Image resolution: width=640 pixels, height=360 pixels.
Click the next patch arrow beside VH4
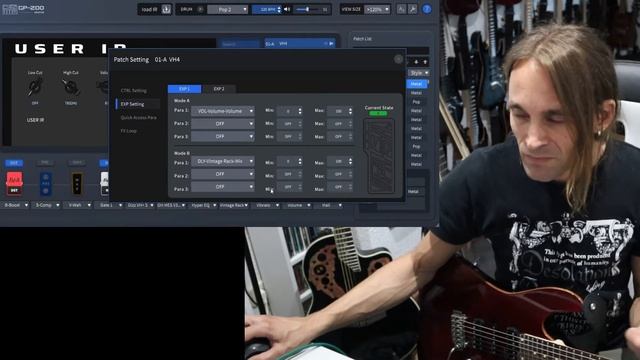point(331,43)
